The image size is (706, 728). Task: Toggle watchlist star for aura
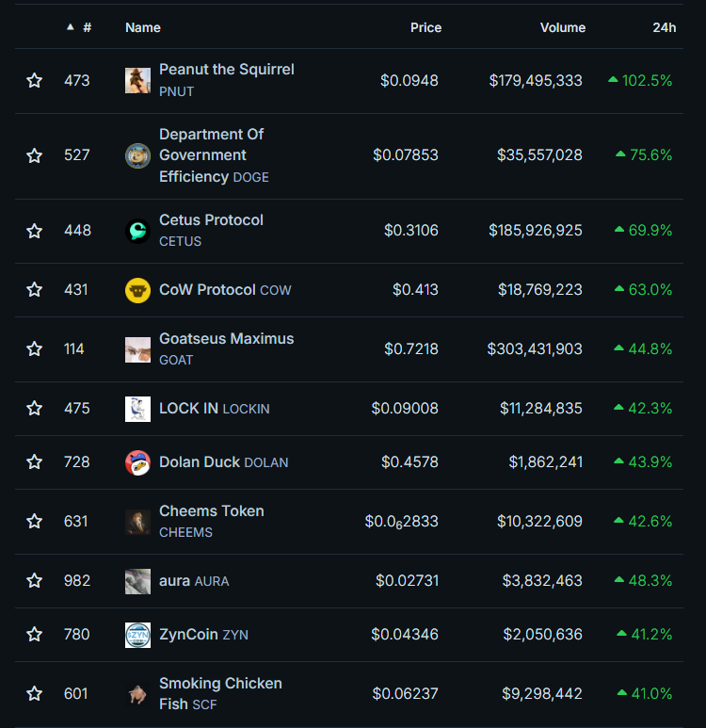point(34,580)
